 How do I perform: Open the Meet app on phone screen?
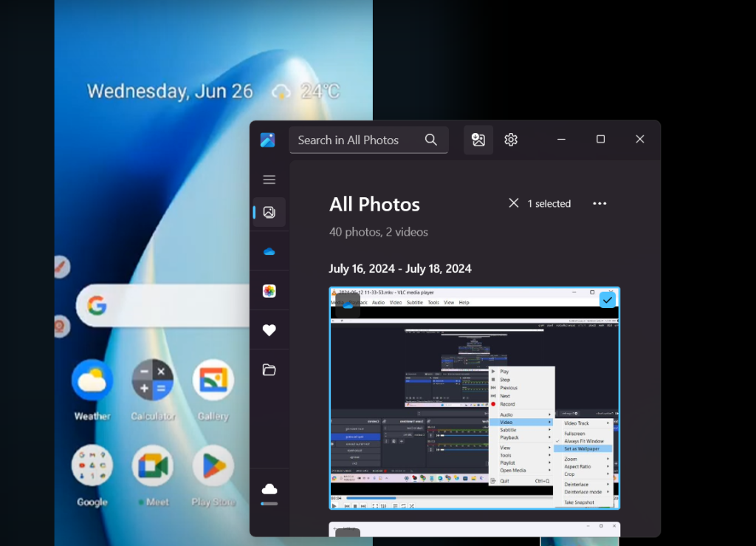(x=153, y=465)
